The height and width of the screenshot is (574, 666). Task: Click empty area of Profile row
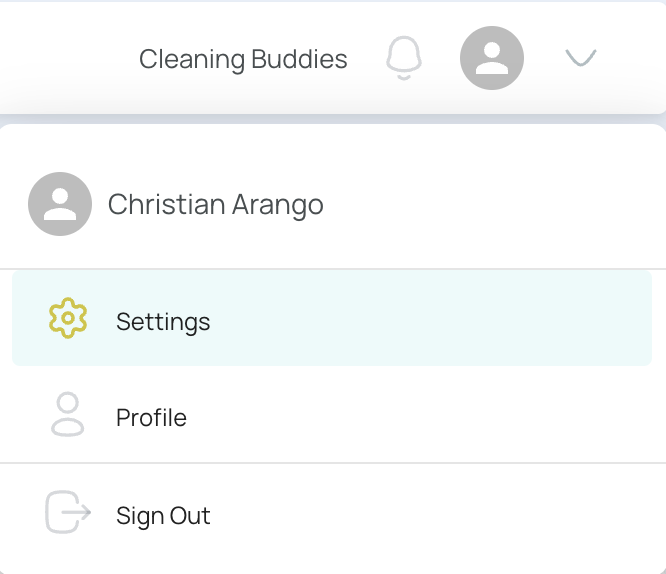(x=425, y=415)
